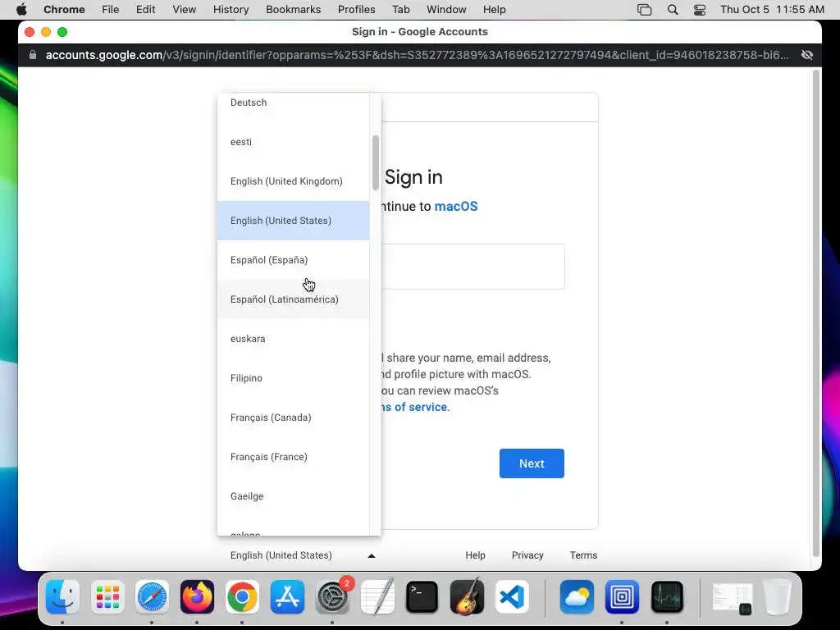
Task: Open the Terms footer link
Action: coord(583,555)
